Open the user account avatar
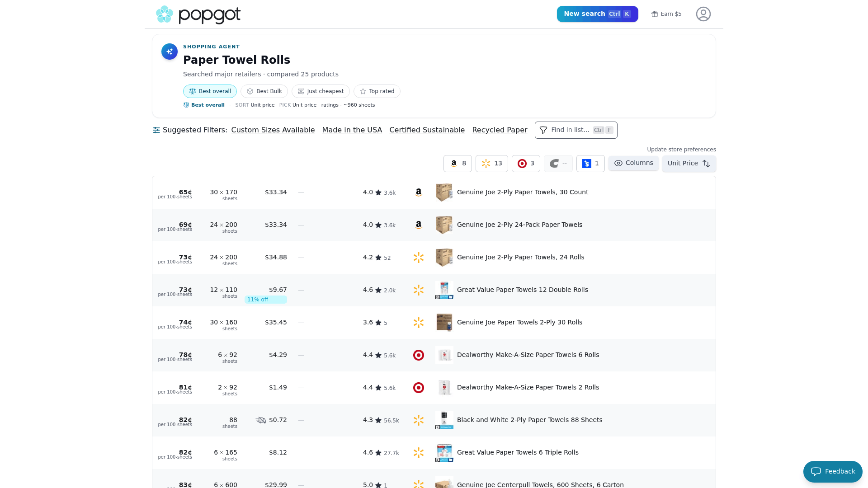The width and height of the screenshot is (868, 488). pos(703,14)
